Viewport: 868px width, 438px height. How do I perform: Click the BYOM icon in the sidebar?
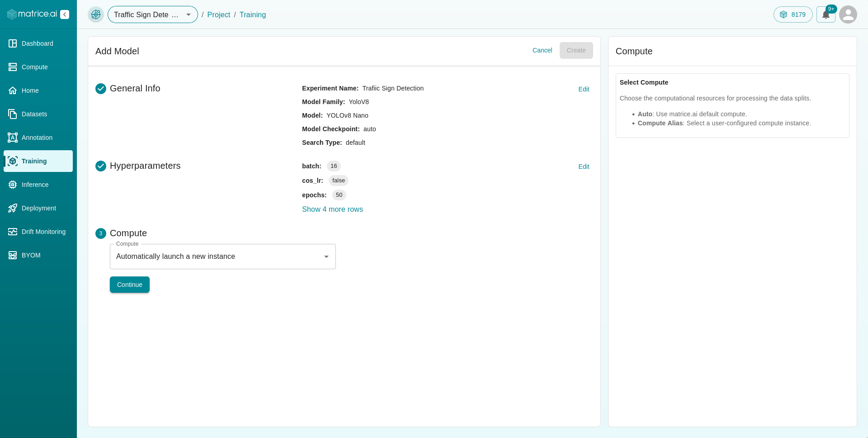click(13, 255)
